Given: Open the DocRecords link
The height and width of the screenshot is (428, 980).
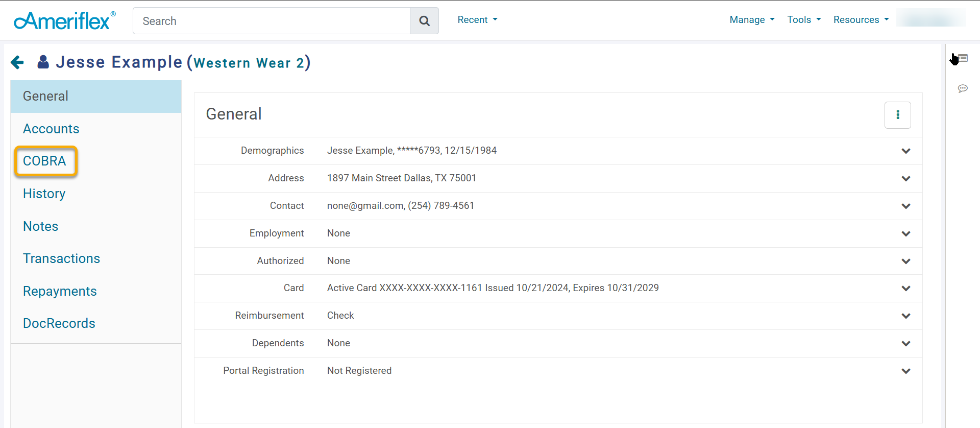Looking at the screenshot, I should tap(59, 323).
